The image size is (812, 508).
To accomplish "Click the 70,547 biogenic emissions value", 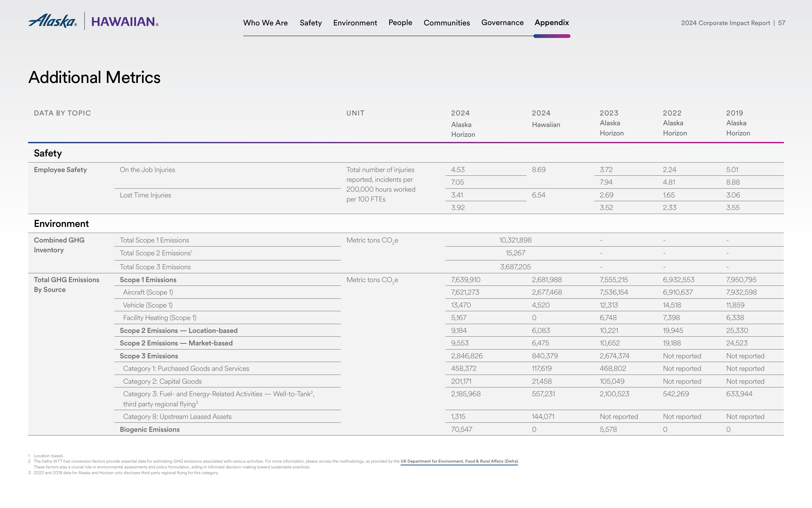I will pos(461,429).
